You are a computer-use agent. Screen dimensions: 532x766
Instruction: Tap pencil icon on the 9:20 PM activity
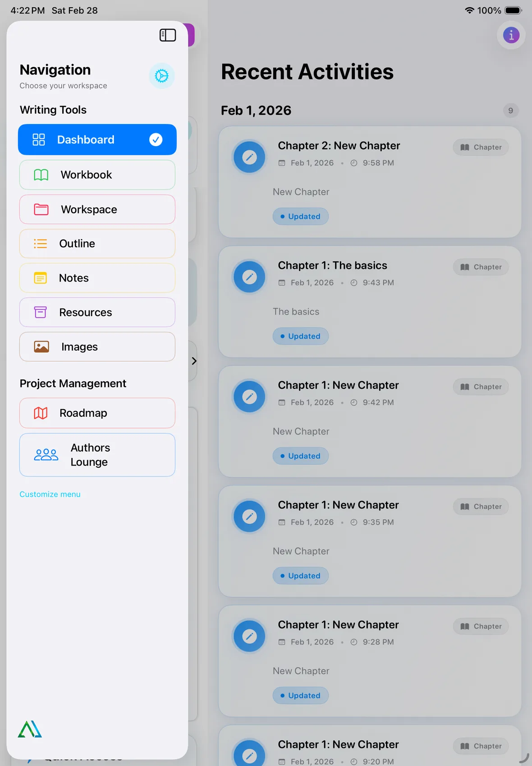click(249, 755)
